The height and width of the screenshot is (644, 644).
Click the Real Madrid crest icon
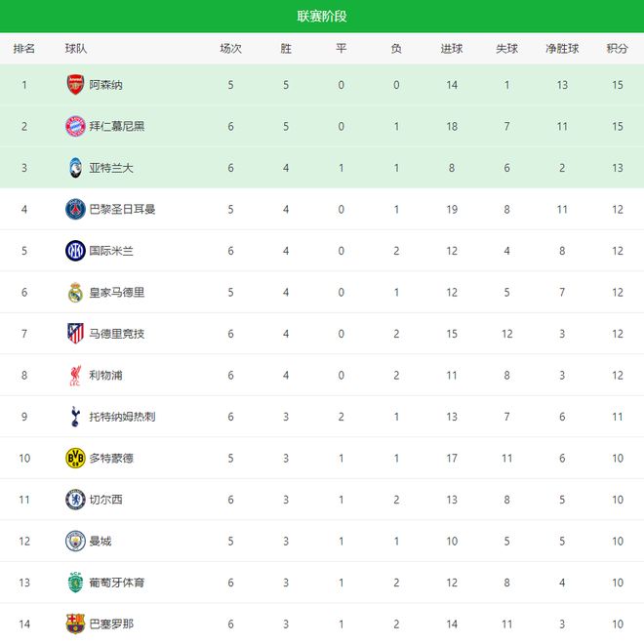click(75, 292)
